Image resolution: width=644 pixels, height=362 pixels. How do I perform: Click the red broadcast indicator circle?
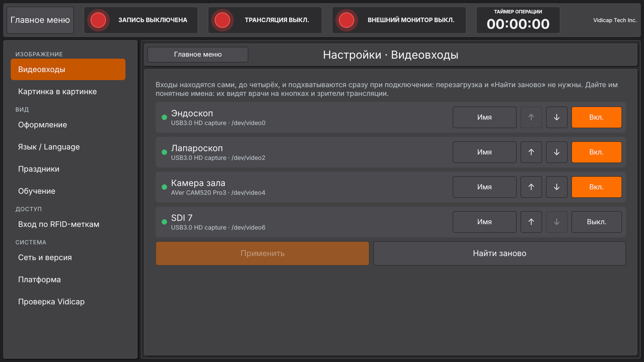click(x=222, y=20)
